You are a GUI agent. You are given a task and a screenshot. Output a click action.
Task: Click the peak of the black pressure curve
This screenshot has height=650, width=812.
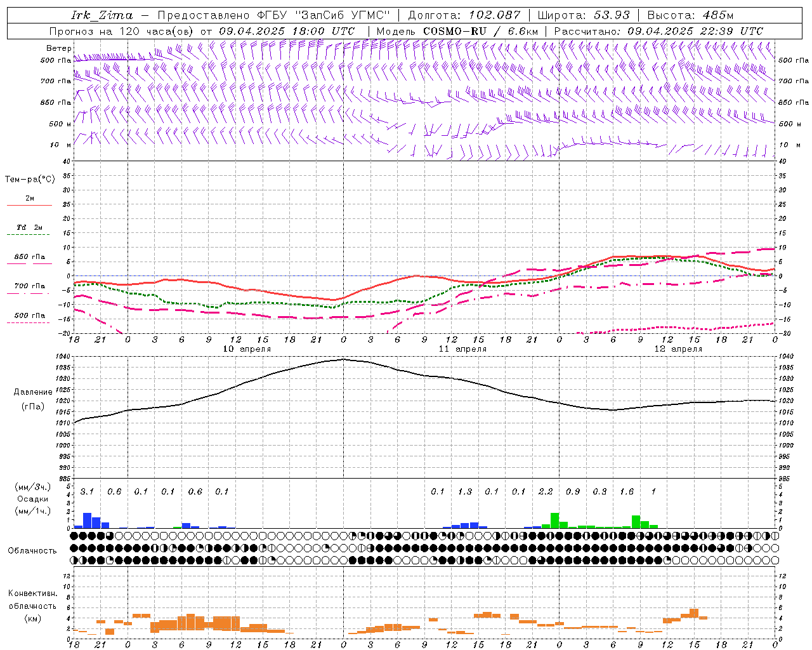click(x=343, y=359)
